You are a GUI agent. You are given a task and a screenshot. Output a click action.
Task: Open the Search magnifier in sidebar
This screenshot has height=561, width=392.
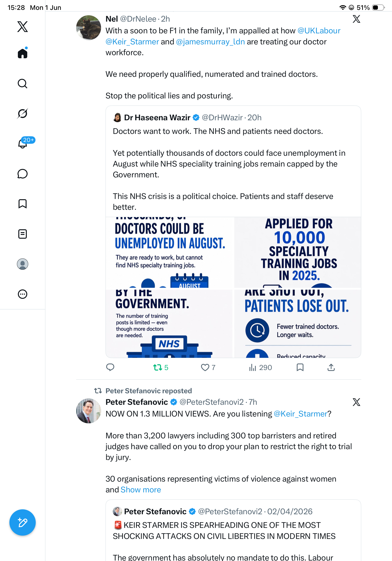(x=23, y=84)
